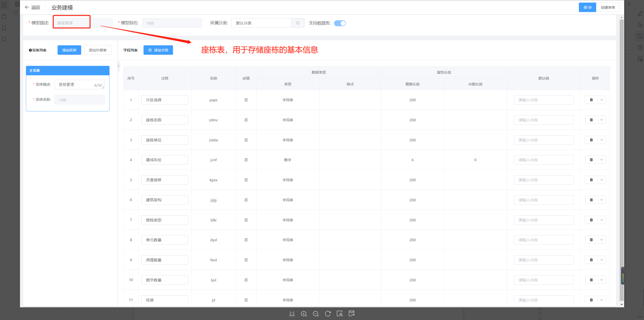The width and height of the screenshot is (644, 320).
Task: Click the 添加外部表 button
Action: pos(98,50)
